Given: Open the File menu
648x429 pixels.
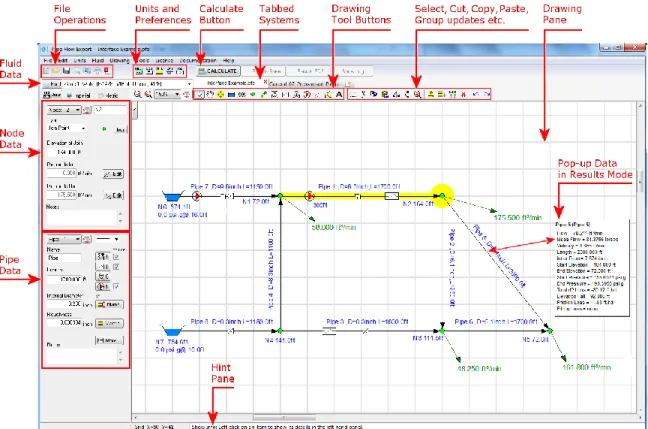Looking at the screenshot, I should click(48, 60).
